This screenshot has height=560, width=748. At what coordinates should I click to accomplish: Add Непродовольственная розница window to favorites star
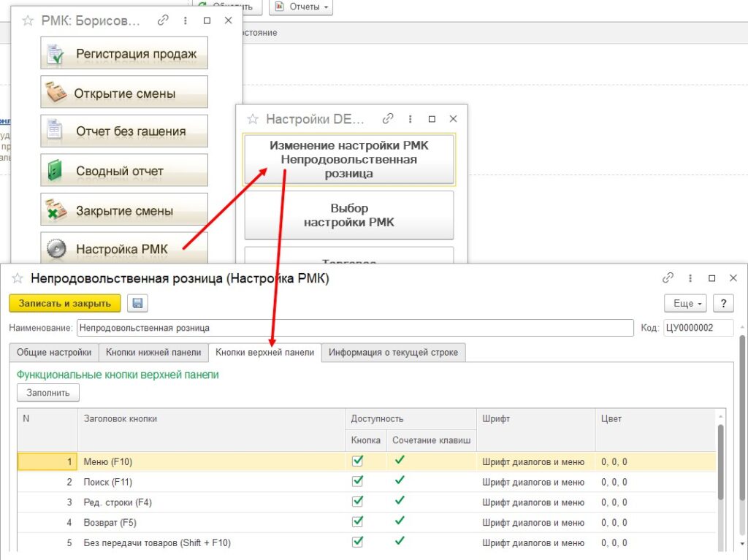pyautogui.click(x=18, y=278)
